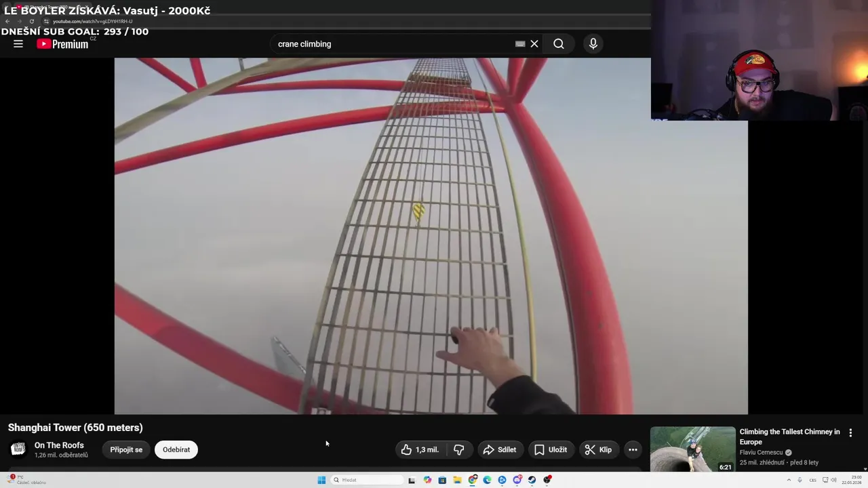This screenshot has height=488, width=868.
Task: Open Discord on the taskbar
Action: point(517,480)
